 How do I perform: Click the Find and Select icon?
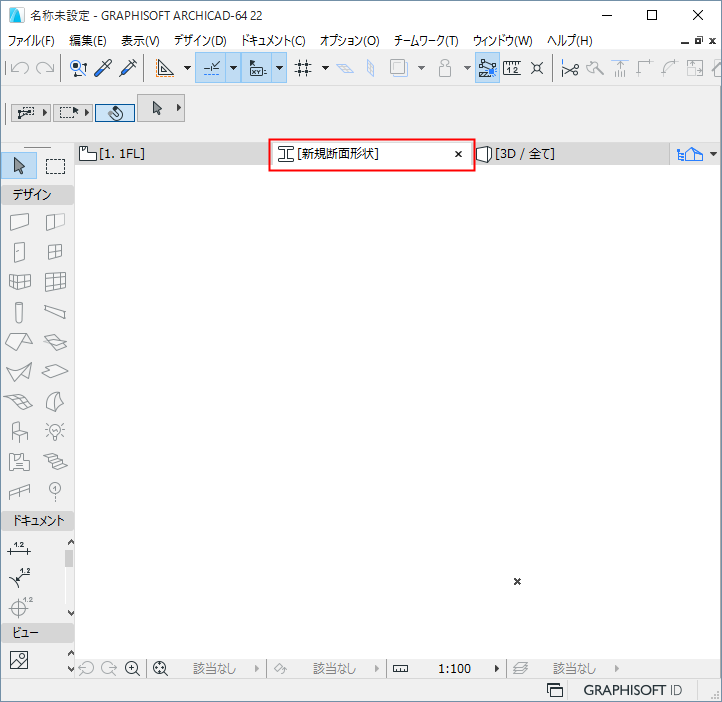[x=78, y=68]
